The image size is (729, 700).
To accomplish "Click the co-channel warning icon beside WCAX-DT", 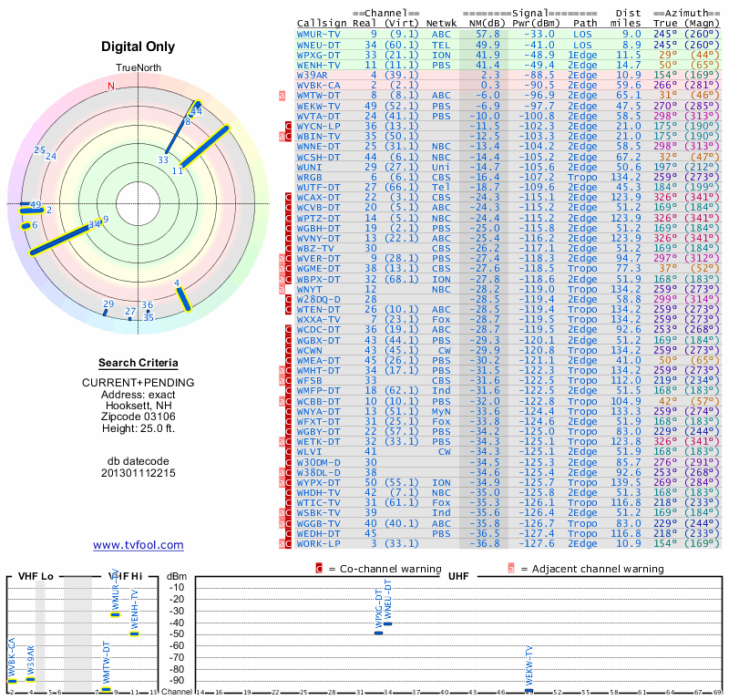I will (290, 197).
